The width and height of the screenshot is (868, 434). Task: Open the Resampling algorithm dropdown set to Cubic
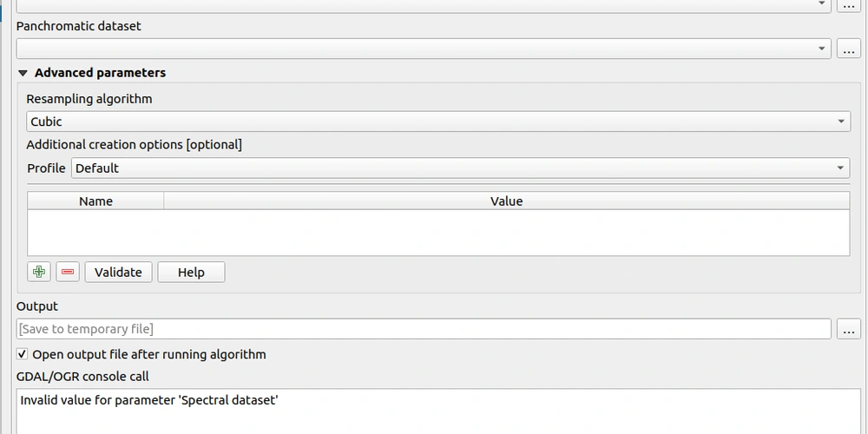438,122
